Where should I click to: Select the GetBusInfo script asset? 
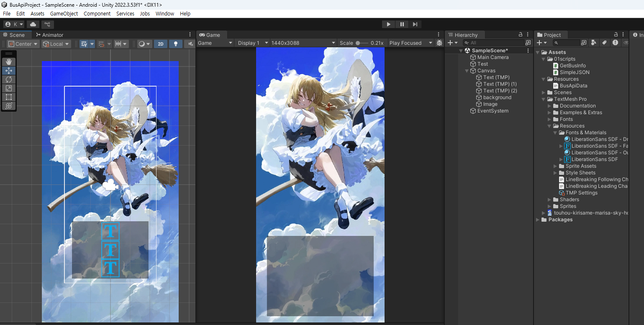[569, 66]
